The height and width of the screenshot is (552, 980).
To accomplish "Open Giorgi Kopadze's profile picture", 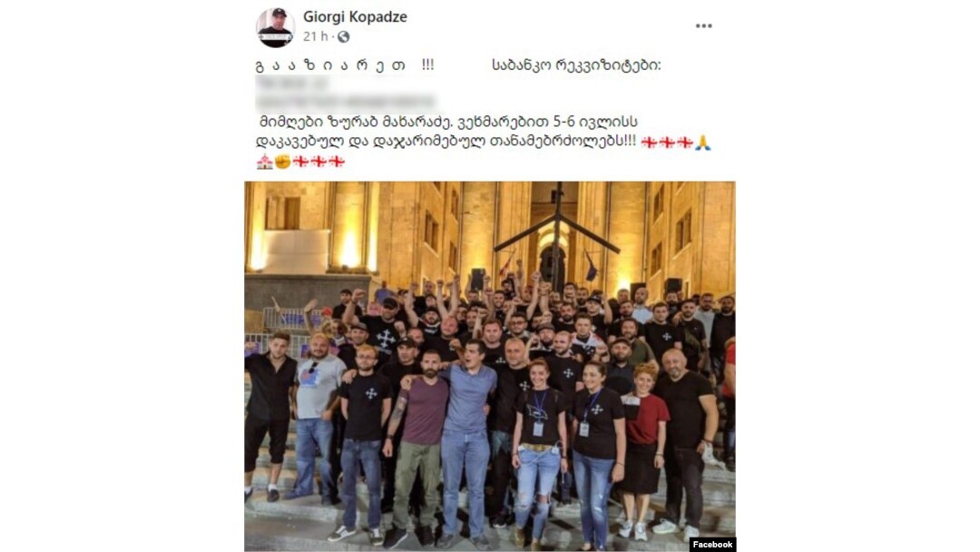I will 275,27.
